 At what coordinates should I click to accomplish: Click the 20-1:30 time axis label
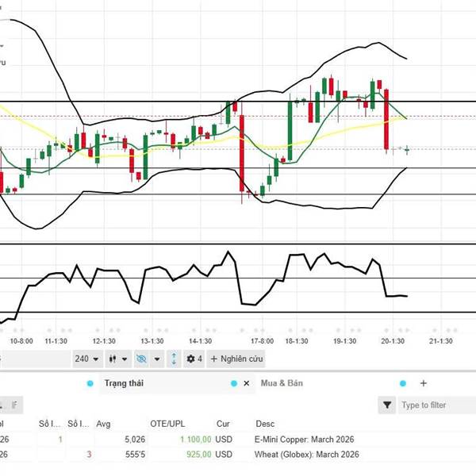pos(393,341)
